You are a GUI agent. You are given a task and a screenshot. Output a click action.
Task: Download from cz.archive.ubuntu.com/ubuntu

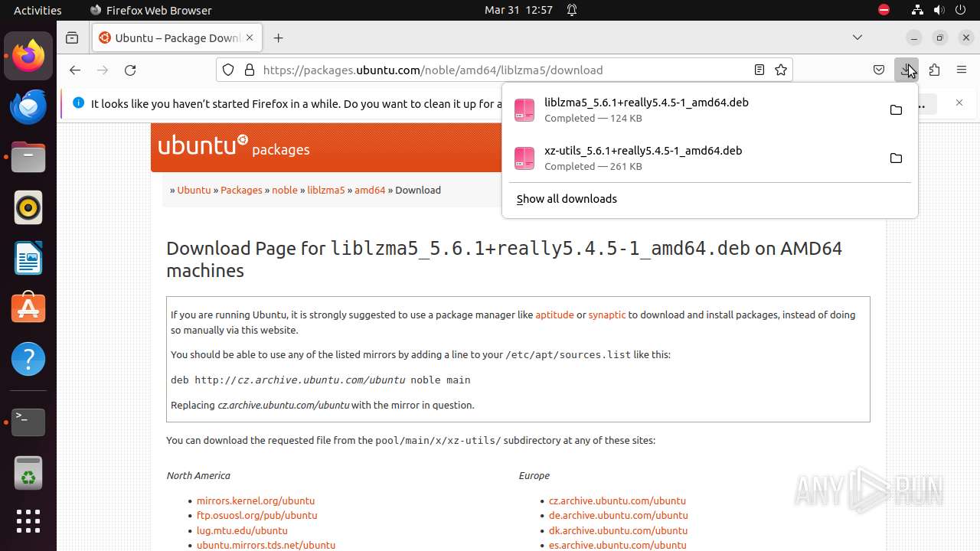617,500
